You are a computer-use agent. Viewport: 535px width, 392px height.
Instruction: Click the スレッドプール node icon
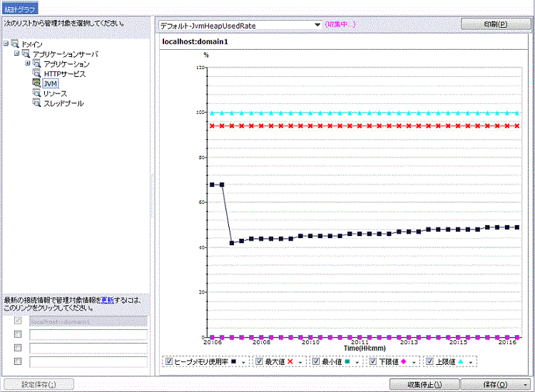36,103
